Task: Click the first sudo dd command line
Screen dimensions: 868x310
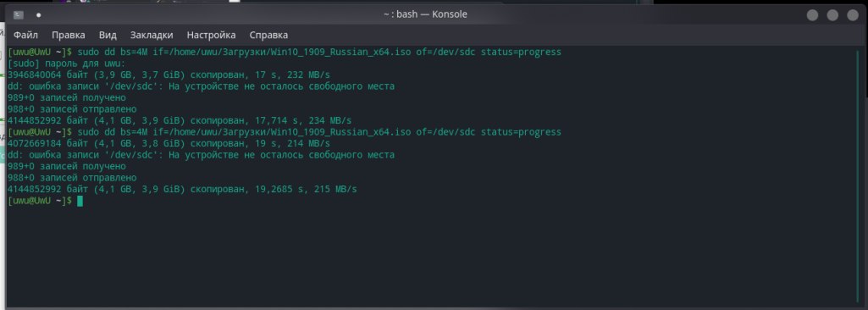Action: [285, 52]
